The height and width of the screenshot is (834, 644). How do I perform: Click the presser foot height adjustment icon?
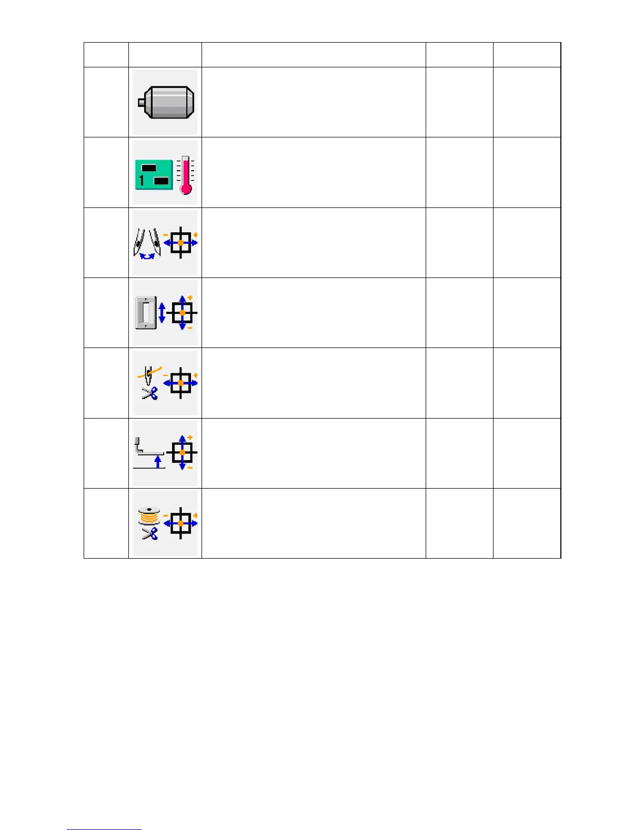click(165, 453)
